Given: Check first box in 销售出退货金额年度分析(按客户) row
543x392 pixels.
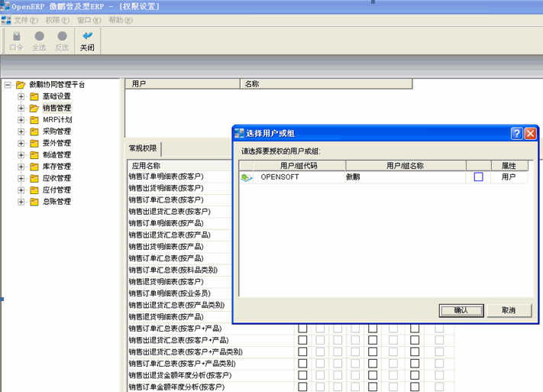Looking at the screenshot, I should [x=302, y=375].
